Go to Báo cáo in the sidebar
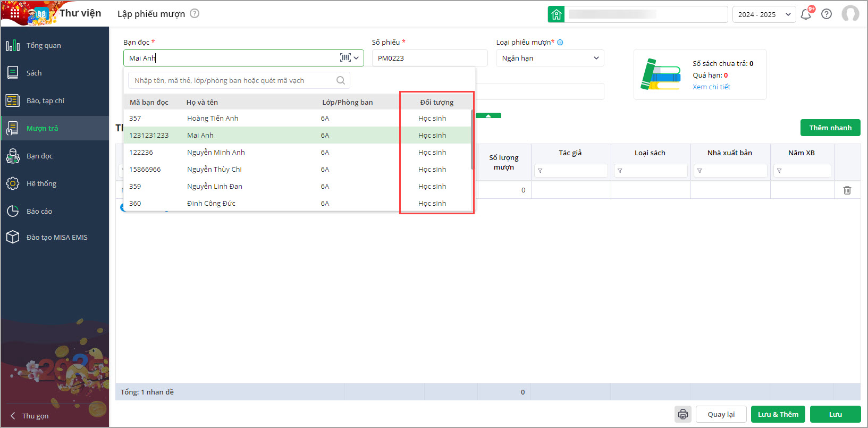This screenshot has width=868, height=428. [39, 211]
